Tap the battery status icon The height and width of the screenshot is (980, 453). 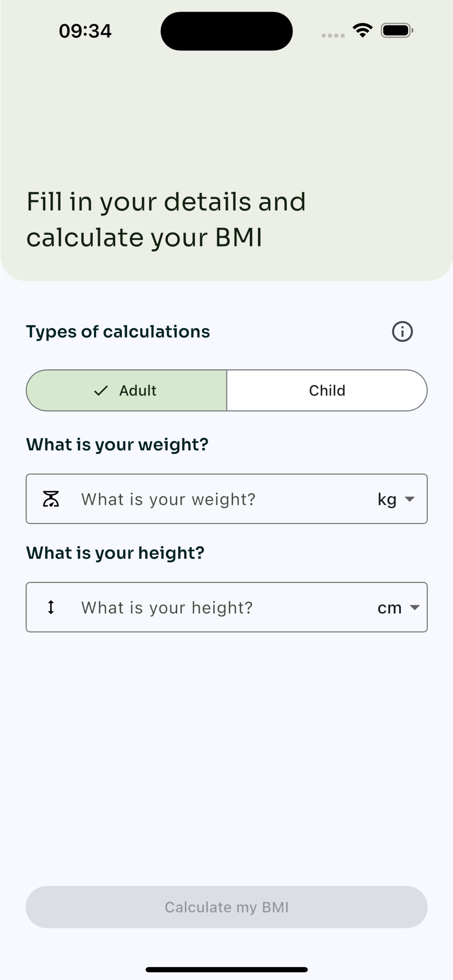[397, 30]
